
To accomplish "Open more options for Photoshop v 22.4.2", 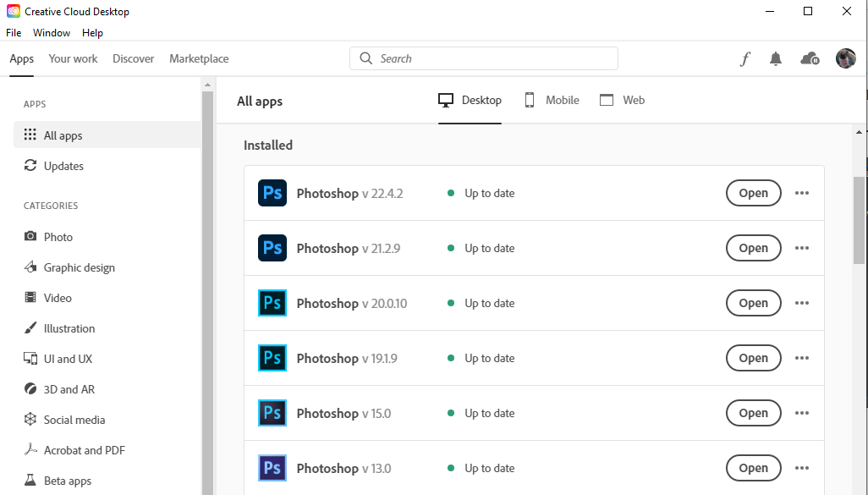I will click(x=801, y=193).
